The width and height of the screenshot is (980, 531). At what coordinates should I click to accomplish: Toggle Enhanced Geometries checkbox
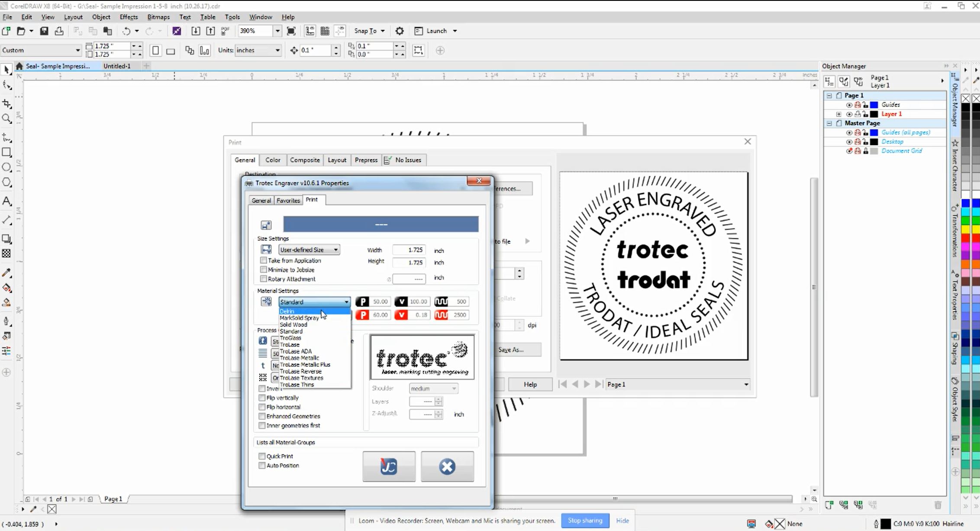pyautogui.click(x=262, y=416)
